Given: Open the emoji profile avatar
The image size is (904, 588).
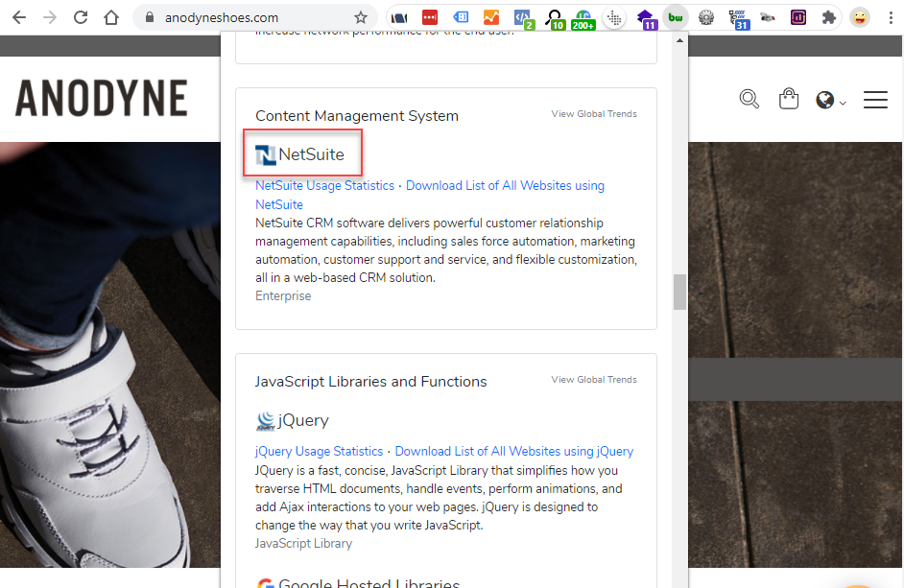Looking at the screenshot, I should (860, 17).
